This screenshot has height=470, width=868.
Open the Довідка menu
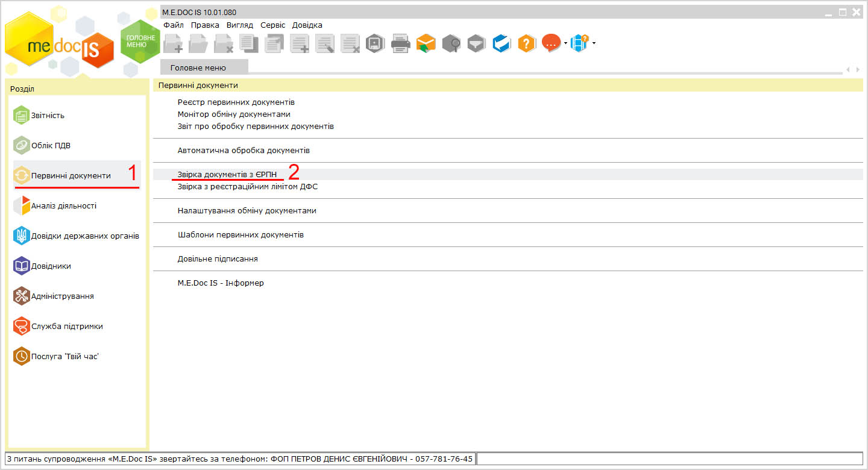point(307,25)
